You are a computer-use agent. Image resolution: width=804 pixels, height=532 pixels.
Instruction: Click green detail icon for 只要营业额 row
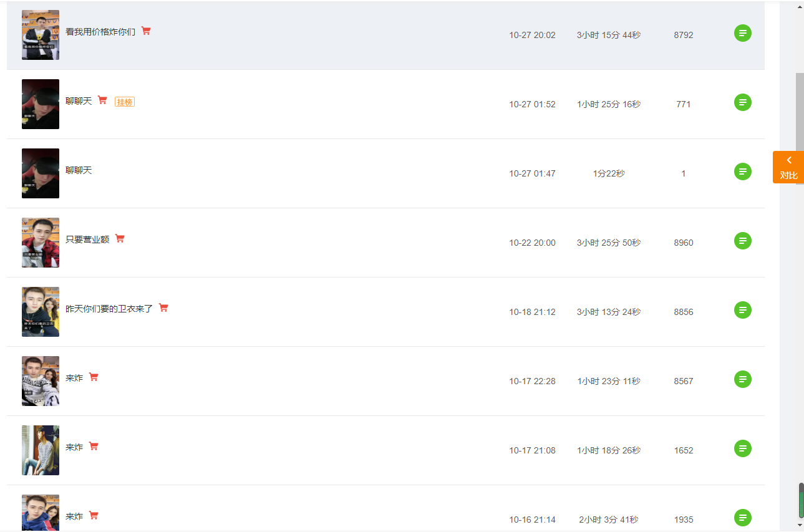pos(742,241)
